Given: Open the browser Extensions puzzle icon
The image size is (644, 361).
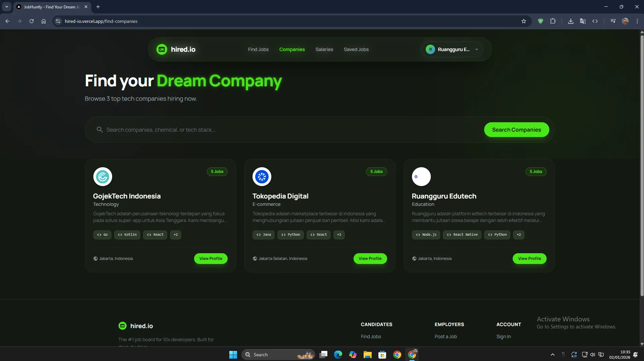Looking at the screenshot, I should [553, 21].
